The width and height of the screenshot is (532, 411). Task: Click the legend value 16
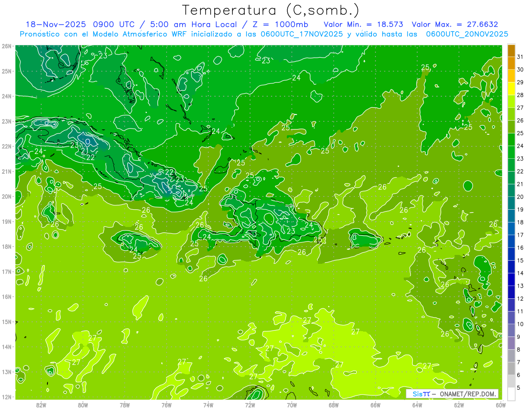[520, 248]
